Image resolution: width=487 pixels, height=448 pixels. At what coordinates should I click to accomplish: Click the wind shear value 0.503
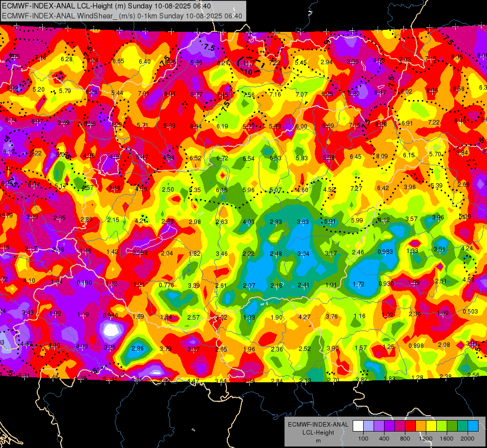click(470, 312)
